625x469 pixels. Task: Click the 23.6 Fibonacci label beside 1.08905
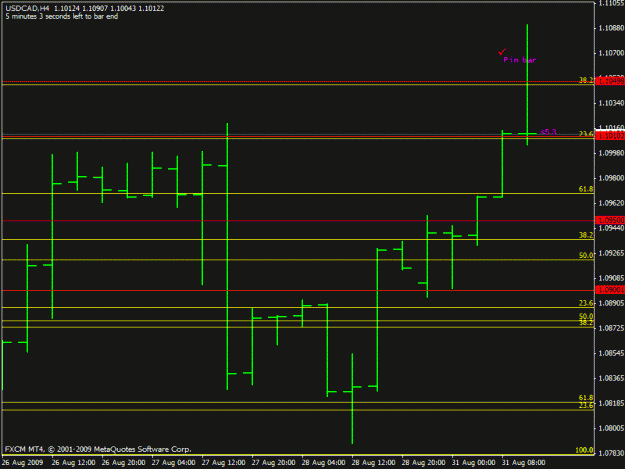586,303
